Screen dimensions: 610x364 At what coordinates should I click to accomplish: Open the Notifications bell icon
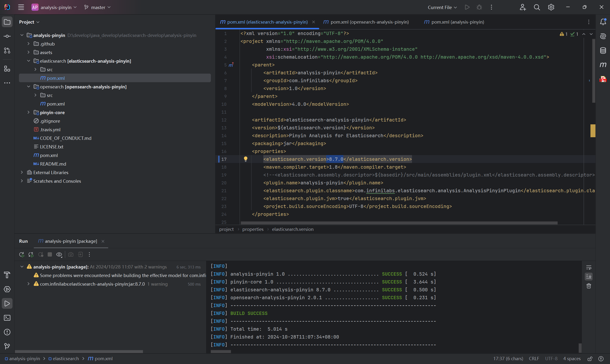pos(603,22)
